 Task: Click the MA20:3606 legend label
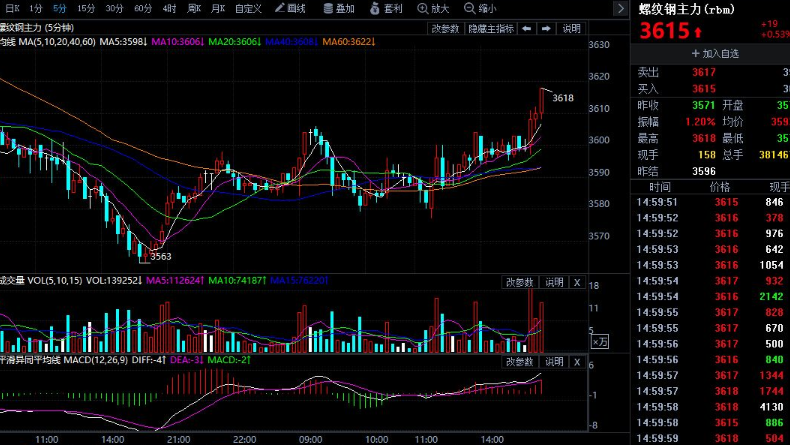click(234, 42)
